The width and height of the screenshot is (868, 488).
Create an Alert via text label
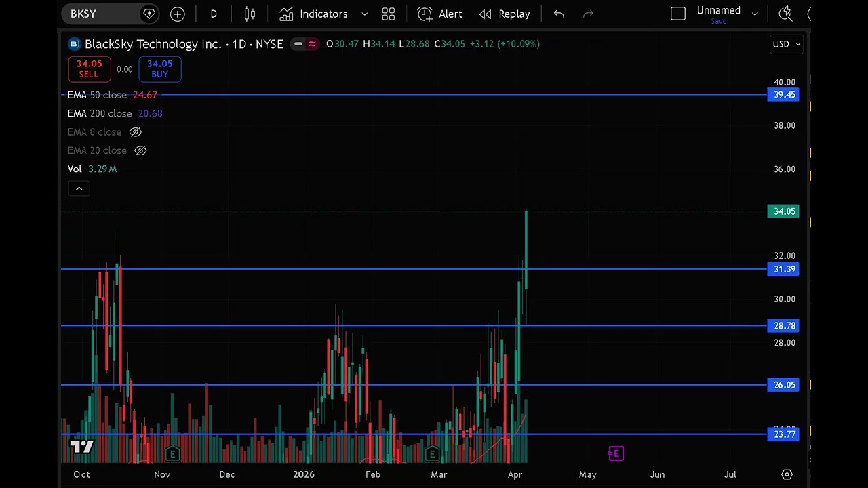[x=450, y=14]
